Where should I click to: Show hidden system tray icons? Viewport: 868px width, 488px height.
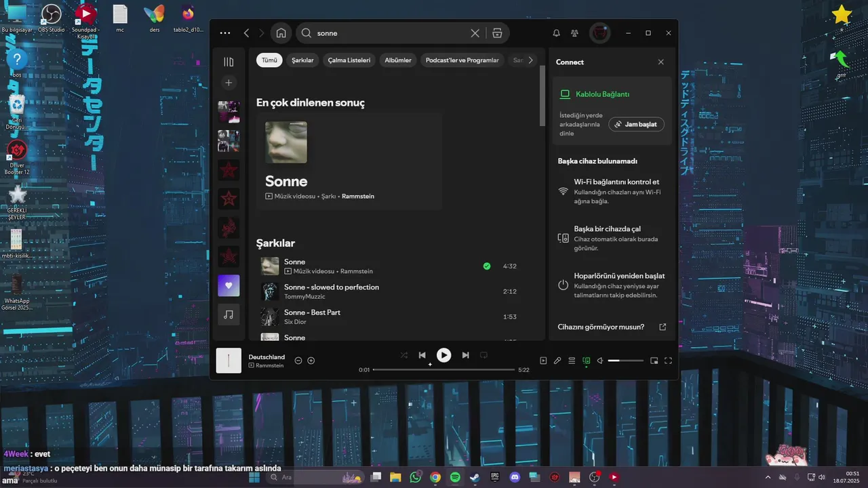coord(768,477)
